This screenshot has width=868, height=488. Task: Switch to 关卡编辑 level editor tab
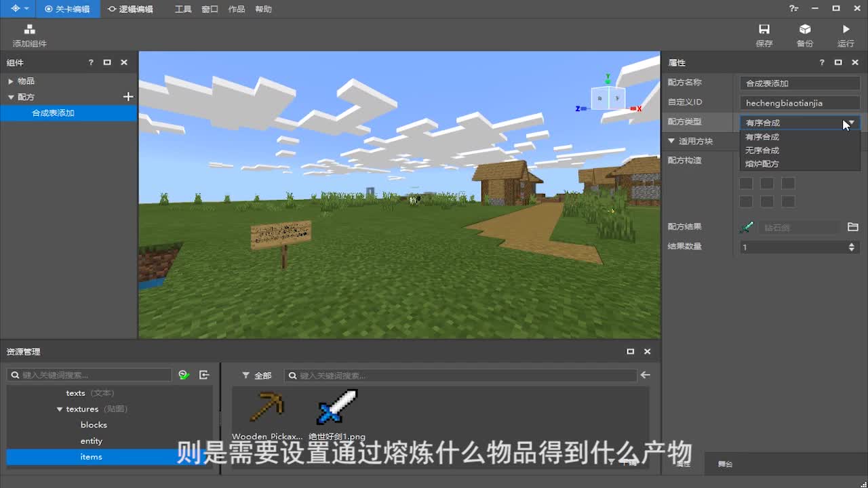[x=67, y=9]
